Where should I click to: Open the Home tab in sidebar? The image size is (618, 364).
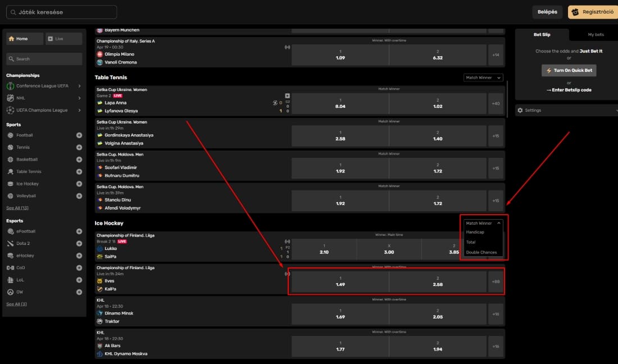25,39
